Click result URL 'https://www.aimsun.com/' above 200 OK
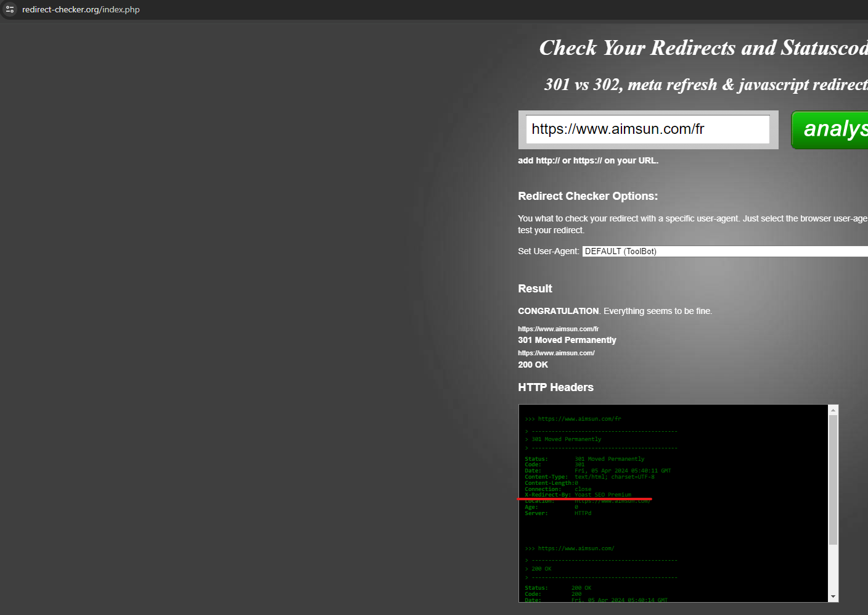Screen dimensions: 868x615 557,353
